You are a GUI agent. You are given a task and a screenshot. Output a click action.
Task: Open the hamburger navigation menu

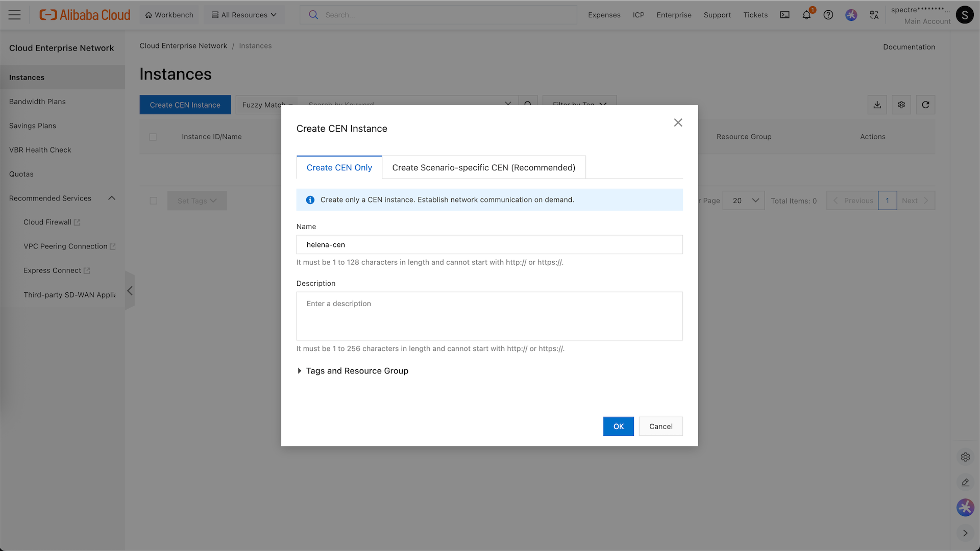point(15,15)
